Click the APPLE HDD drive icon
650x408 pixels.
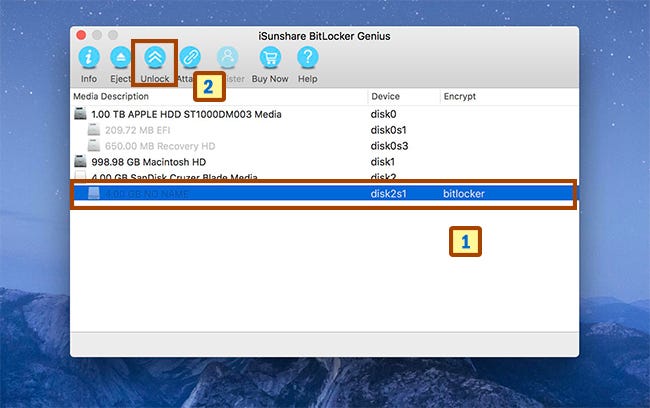pos(80,113)
